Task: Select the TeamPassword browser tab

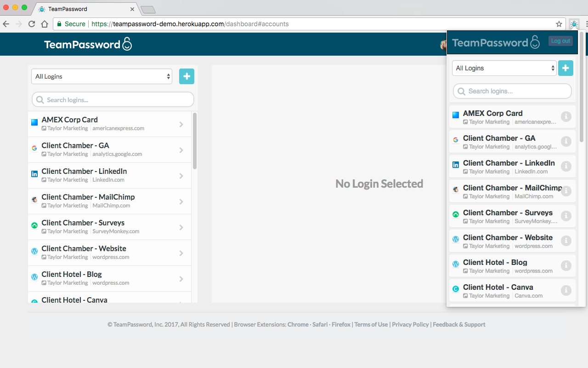Action: click(86, 9)
